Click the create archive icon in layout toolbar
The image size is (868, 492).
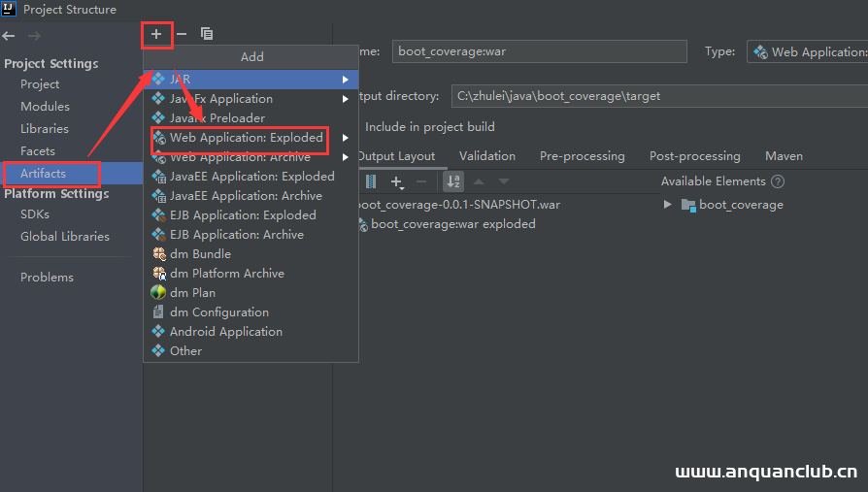[371, 181]
